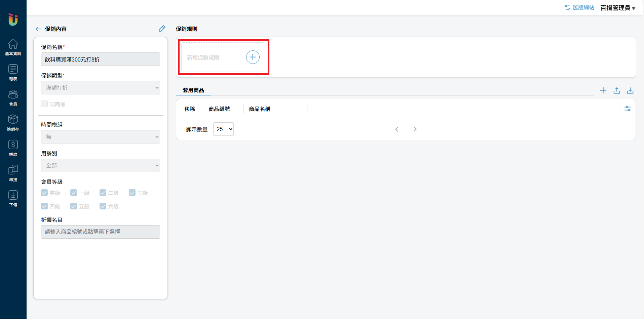Uncheck the 六級 member level checkbox
This screenshot has width=644, height=319.
(x=103, y=206)
